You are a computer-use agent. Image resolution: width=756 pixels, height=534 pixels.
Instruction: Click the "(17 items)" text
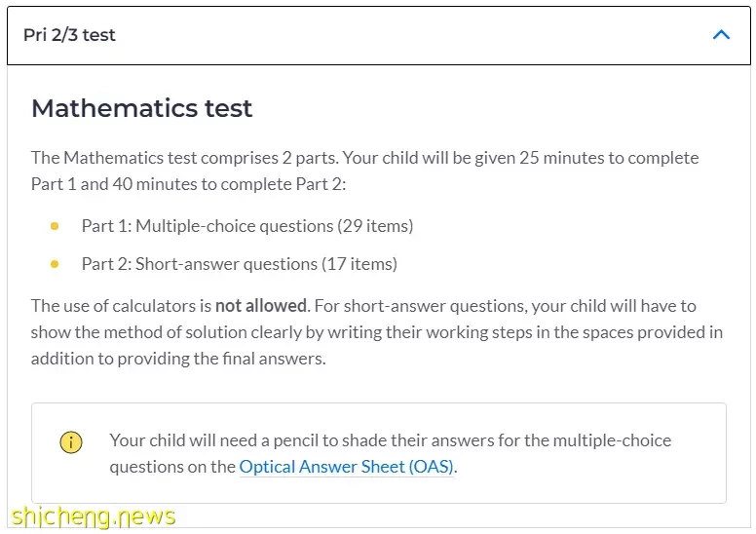(x=359, y=264)
